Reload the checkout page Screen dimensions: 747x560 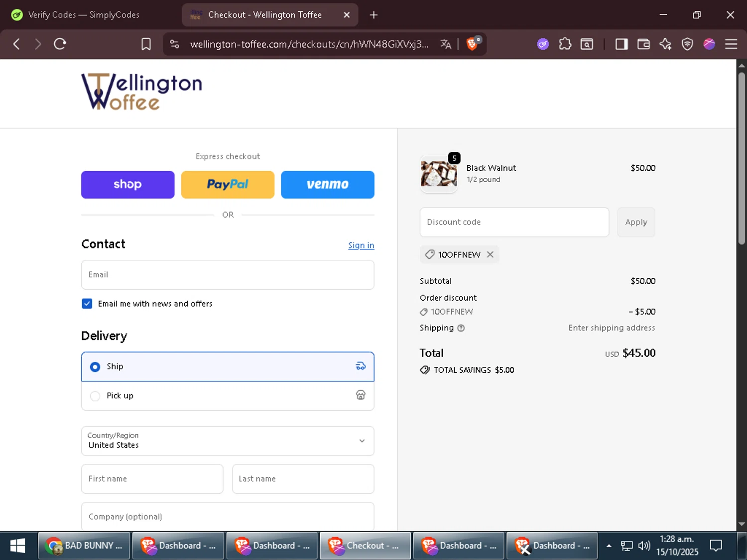click(60, 44)
